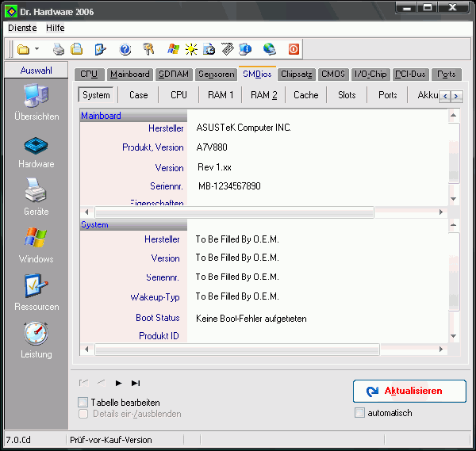Click the Mainboard horizontal scrollbar thumb
476x451 pixels.
coord(234,212)
